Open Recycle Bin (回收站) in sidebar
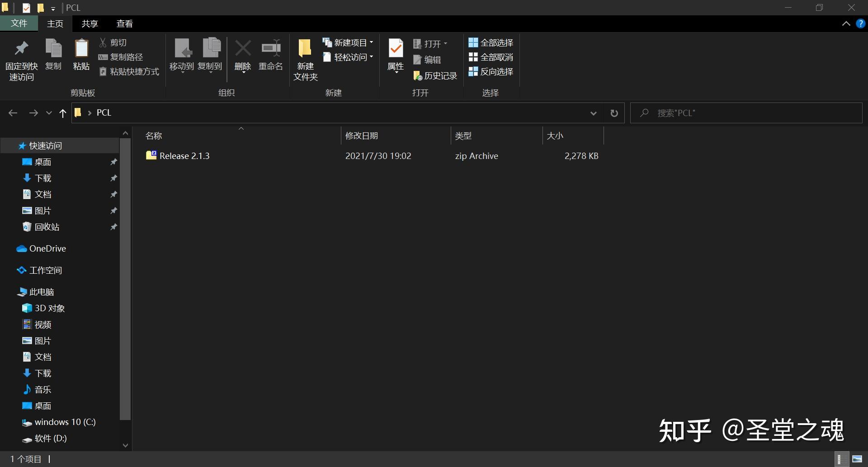The height and width of the screenshot is (467, 868). 60,227
